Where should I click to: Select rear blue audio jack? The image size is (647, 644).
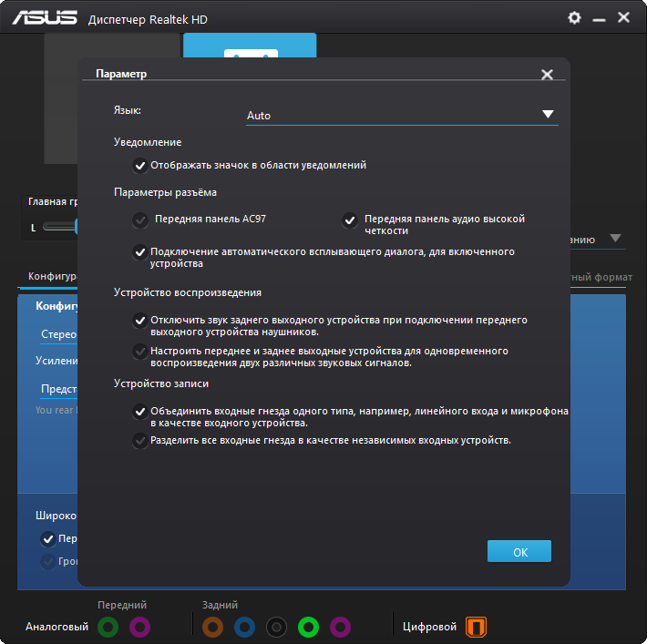(x=245, y=627)
